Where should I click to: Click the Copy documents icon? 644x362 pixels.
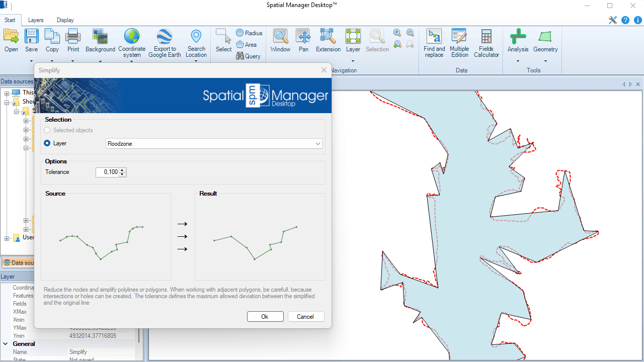pyautogui.click(x=52, y=36)
